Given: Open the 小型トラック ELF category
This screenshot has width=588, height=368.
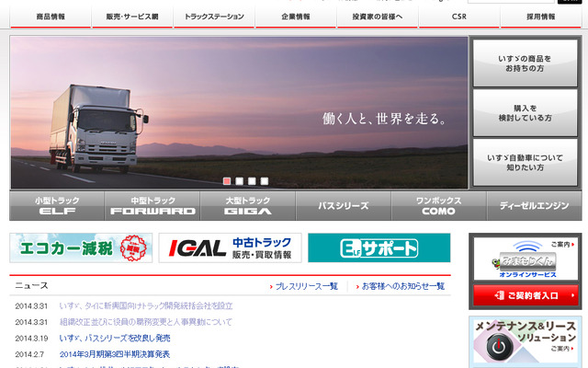Looking at the screenshot, I should coord(57,206).
